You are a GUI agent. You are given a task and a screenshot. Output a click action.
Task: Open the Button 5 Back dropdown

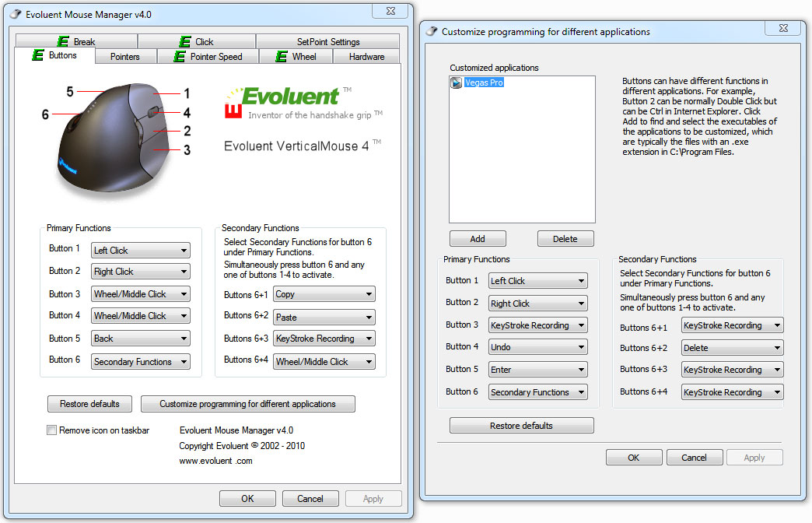point(140,339)
